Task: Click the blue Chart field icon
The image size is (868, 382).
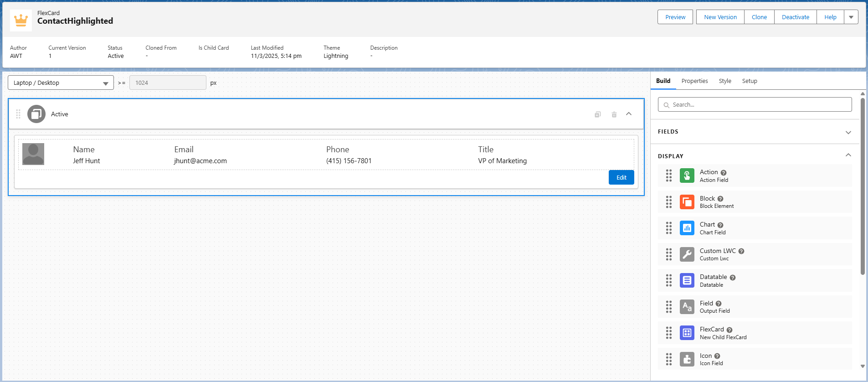Action: coord(687,228)
